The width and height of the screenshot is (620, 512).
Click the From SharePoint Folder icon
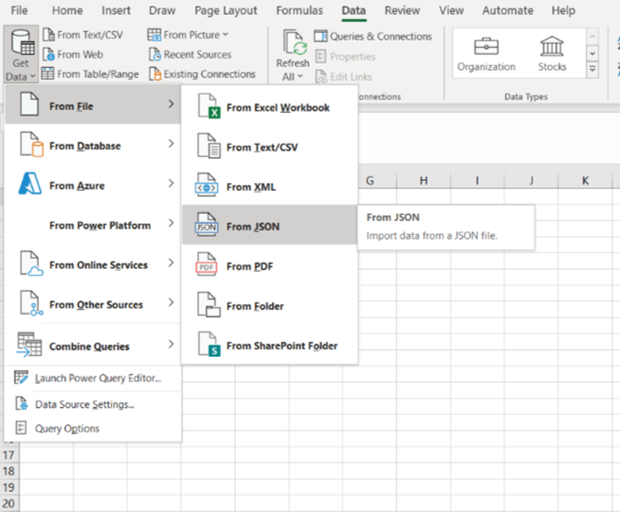[x=209, y=344]
